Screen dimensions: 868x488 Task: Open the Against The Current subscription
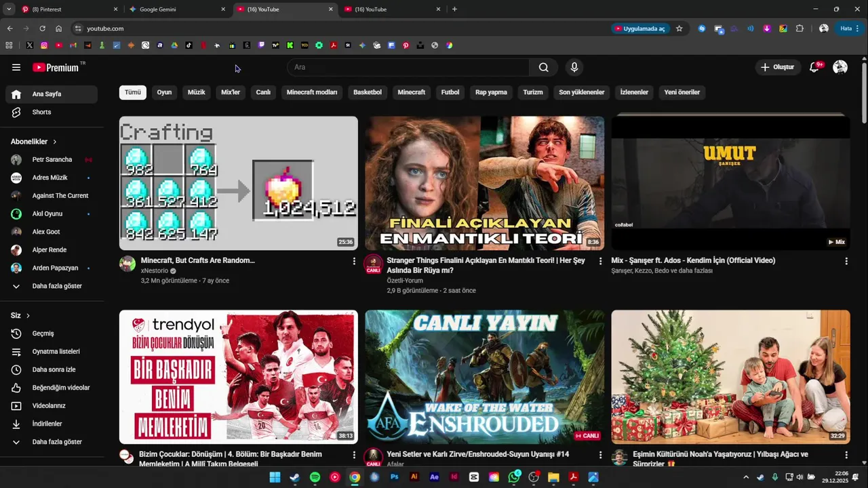click(x=52, y=196)
